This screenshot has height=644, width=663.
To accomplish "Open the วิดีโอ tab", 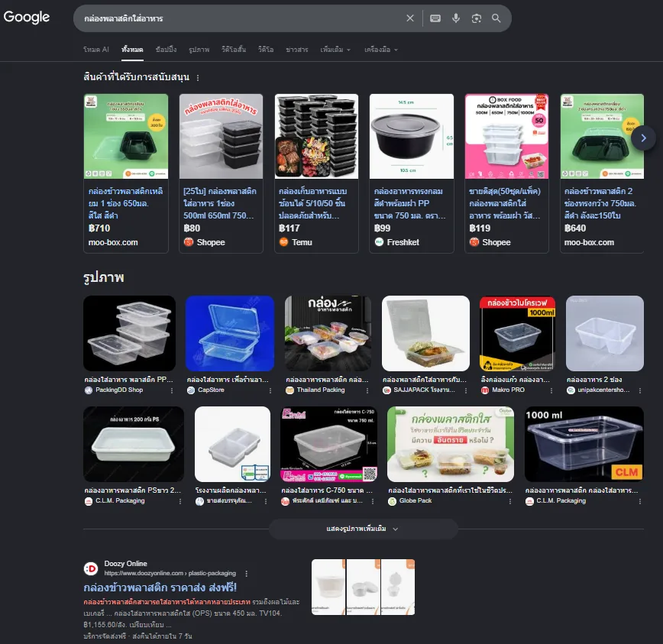I will pos(266,50).
